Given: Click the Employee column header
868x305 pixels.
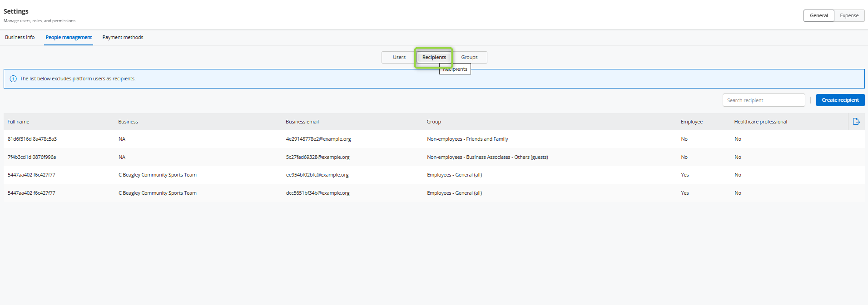Looking at the screenshot, I should [691, 122].
